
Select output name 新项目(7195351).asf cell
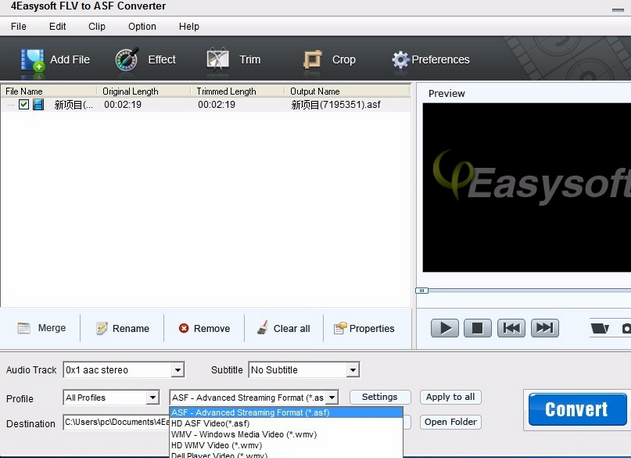(x=336, y=105)
